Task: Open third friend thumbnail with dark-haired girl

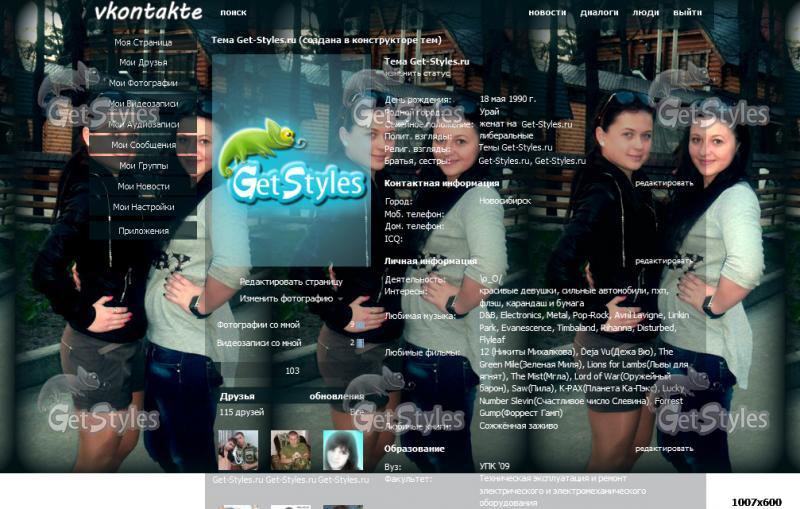Action: pyautogui.click(x=342, y=450)
